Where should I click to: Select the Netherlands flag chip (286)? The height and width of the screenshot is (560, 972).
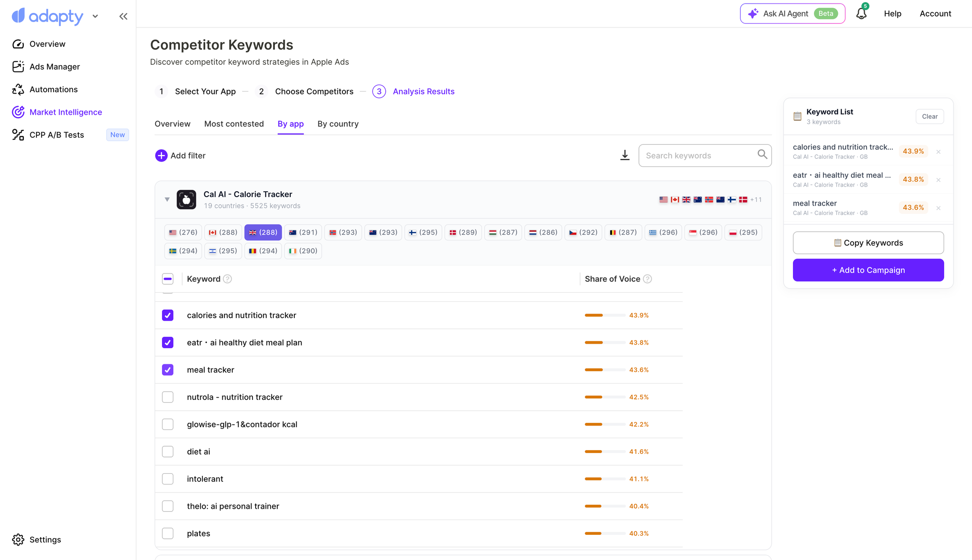point(544,233)
